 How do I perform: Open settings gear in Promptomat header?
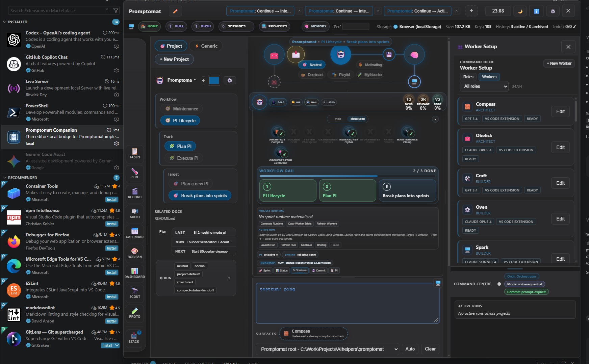(x=553, y=11)
